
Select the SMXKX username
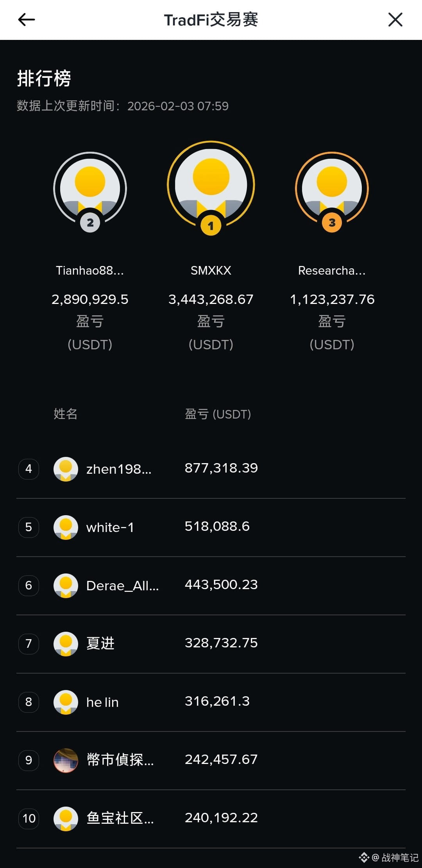point(211,270)
